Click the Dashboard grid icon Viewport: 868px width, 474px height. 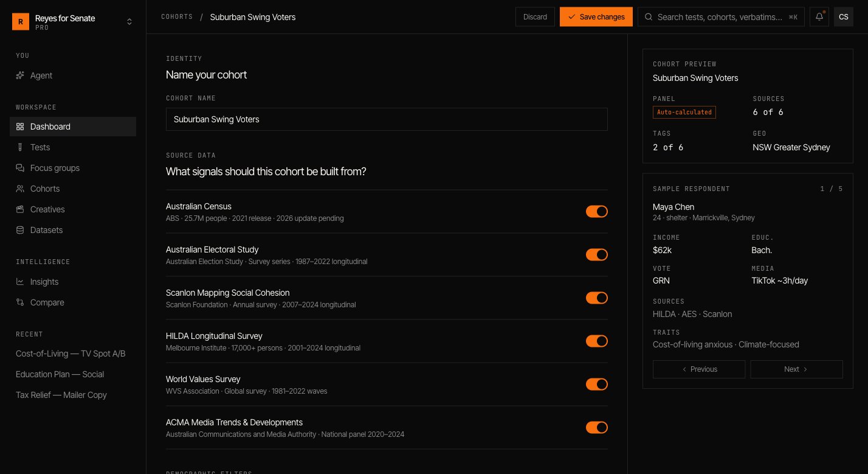tap(20, 127)
